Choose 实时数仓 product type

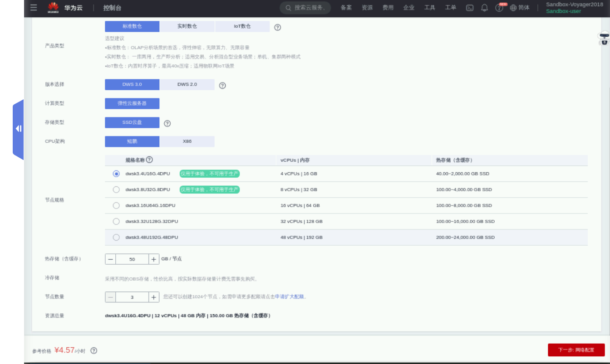[187, 26]
